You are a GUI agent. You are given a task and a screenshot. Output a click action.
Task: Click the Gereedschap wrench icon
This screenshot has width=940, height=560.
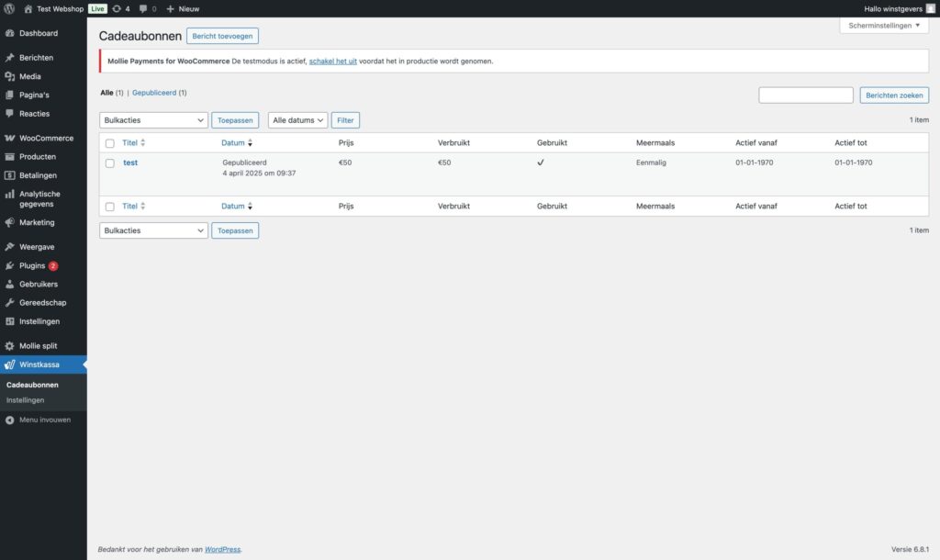[x=9, y=303]
